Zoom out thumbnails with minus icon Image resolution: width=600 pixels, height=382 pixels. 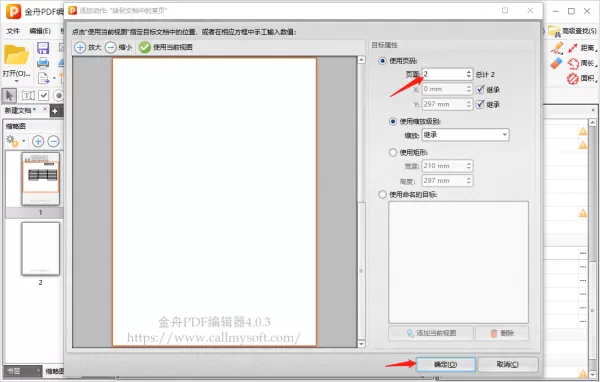[x=54, y=142]
